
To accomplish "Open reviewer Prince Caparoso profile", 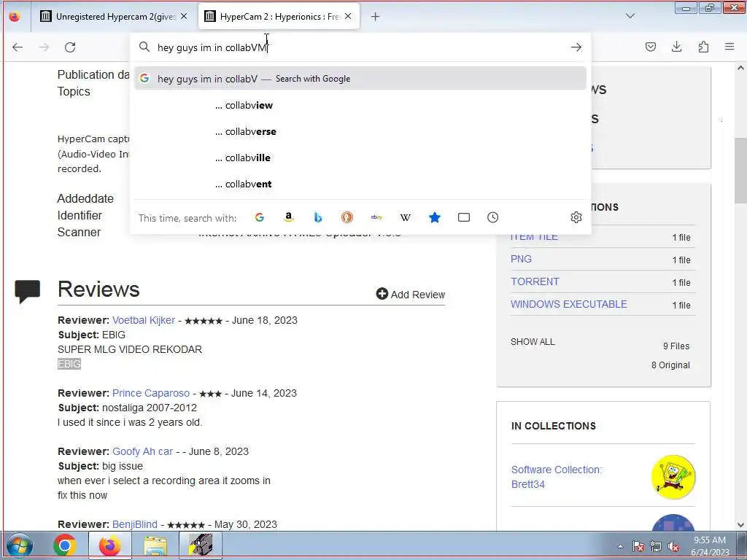I will tap(150, 393).
